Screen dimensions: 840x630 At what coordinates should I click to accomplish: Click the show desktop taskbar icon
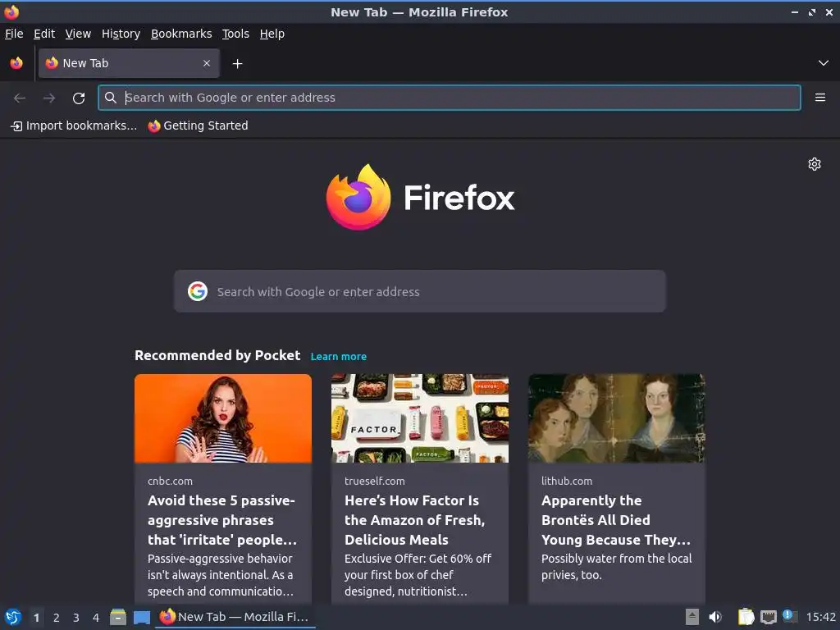click(141, 617)
